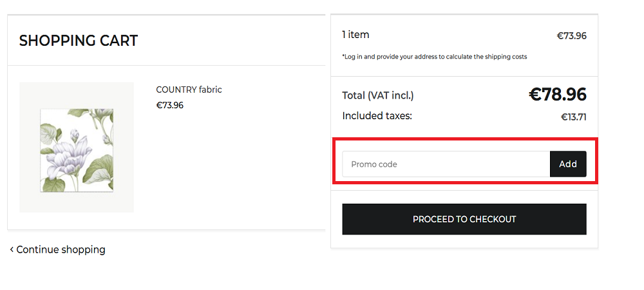644x290 pixels.
Task: Focus the Promo code input field
Action: (446, 164)
